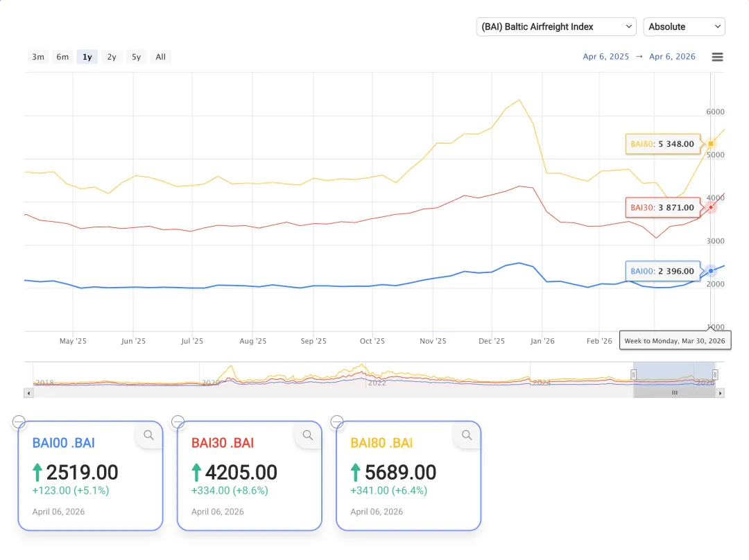Open the Baltic Airfreight Index dropdown
The height and width of the screenshot is (560, 749).
(x=556, y=26)
